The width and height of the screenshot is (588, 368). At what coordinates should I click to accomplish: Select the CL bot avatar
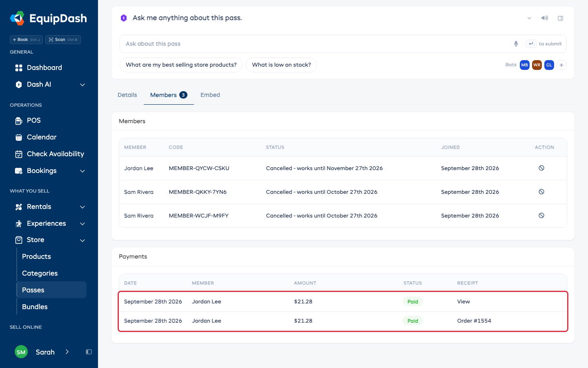[549, 65]
